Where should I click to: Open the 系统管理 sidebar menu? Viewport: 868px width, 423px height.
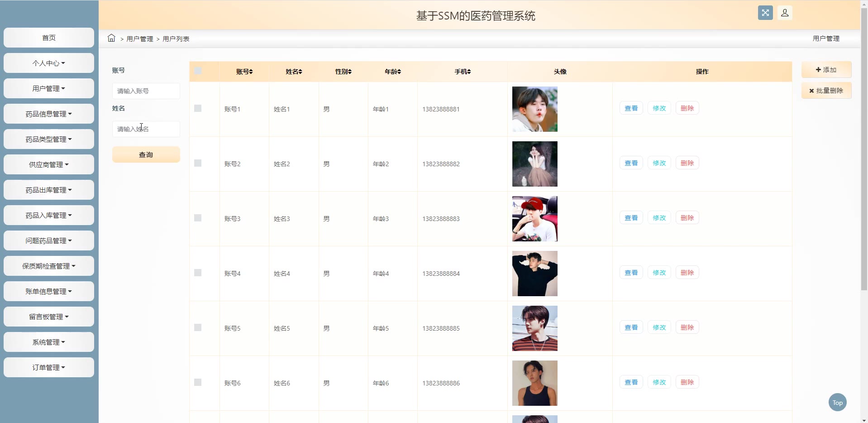pyautogui.click(x=49, y=342)
